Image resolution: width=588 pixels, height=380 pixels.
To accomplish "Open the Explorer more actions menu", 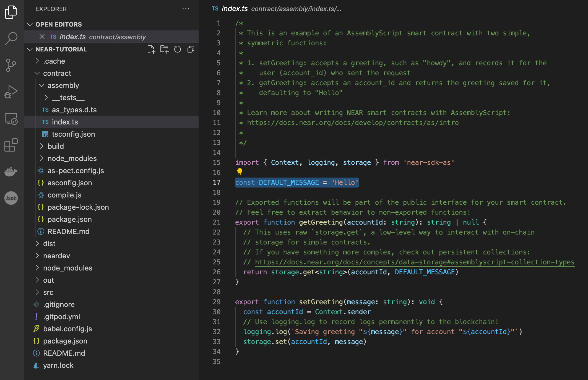I will 186,9.
